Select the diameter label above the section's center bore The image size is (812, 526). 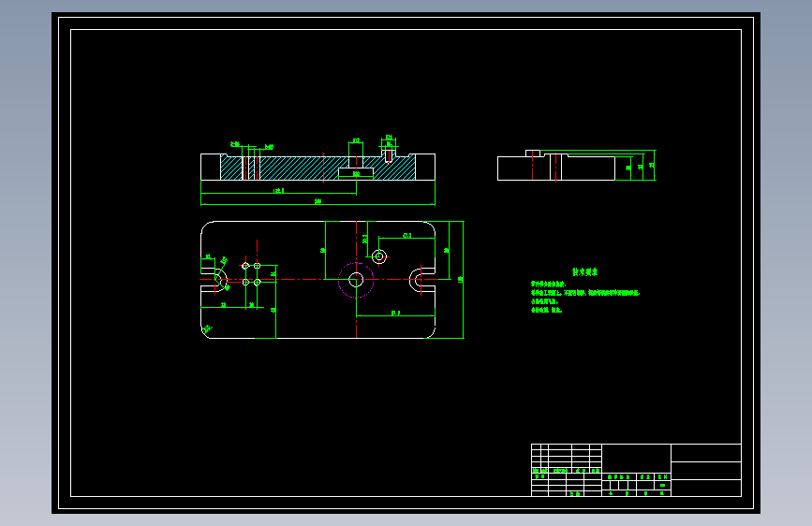coord(356,140)
